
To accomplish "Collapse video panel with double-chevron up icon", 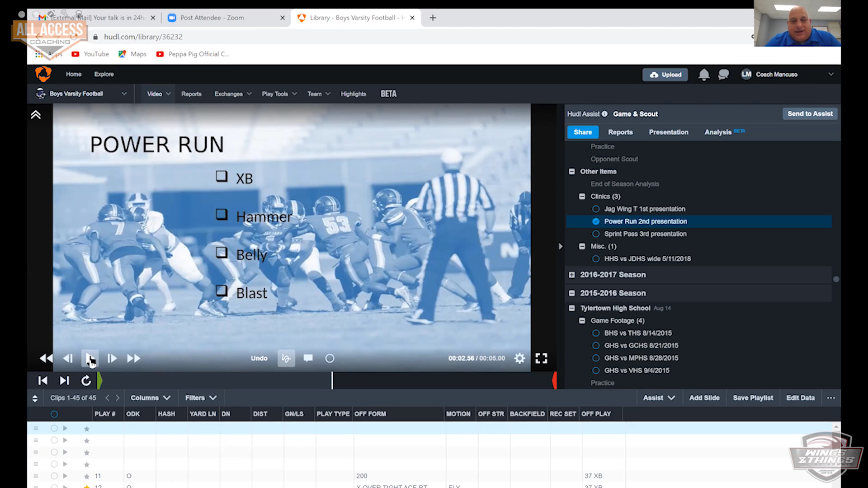I will tap(36, 115).
